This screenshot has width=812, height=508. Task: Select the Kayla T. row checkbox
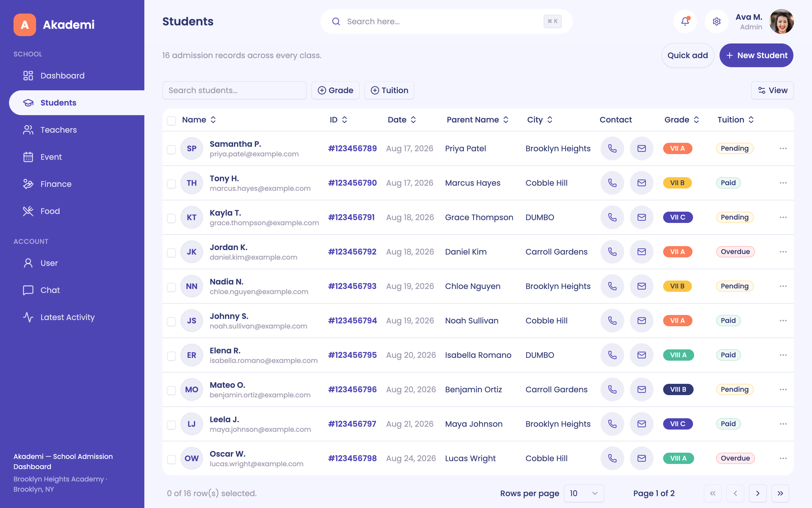point(171,218)
